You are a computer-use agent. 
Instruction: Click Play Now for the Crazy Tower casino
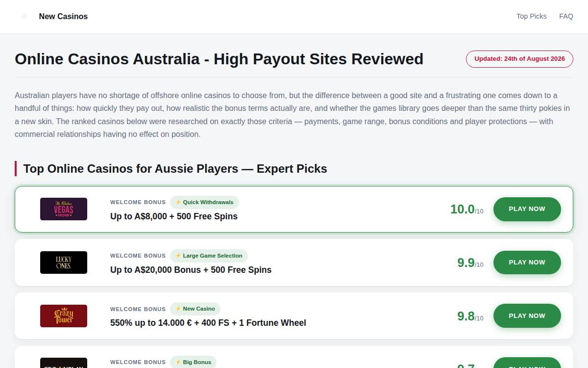527,316
